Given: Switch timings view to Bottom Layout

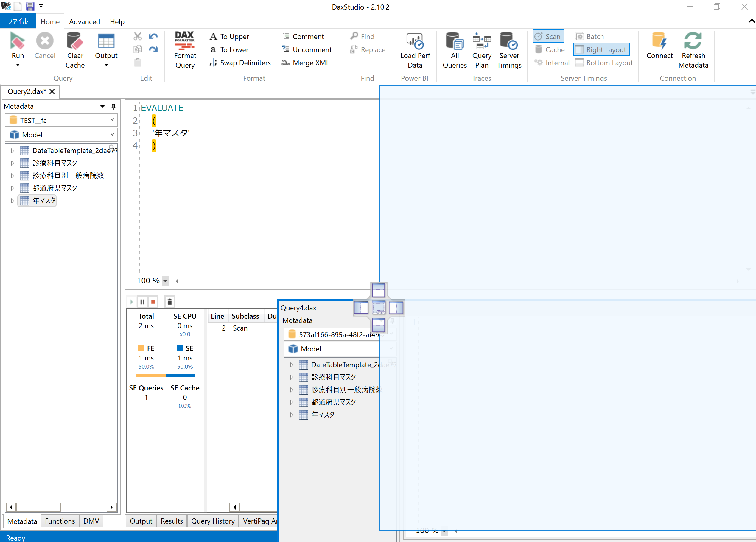Looking at the screenshot, I should coord(604,62).
